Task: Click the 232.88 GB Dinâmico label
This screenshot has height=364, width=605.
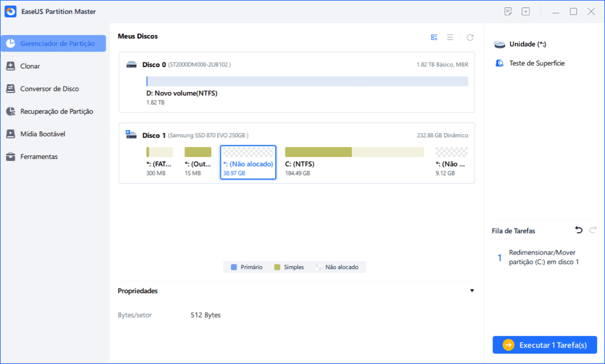Action: click(443, 135)
